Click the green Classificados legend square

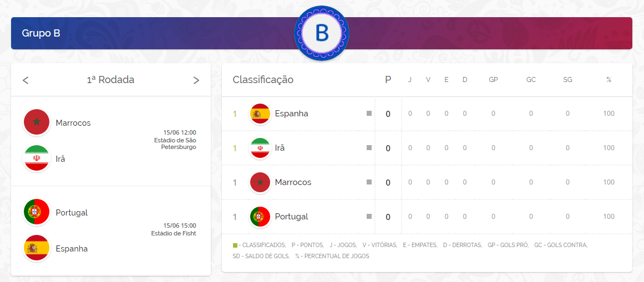[x=235, y=245]
